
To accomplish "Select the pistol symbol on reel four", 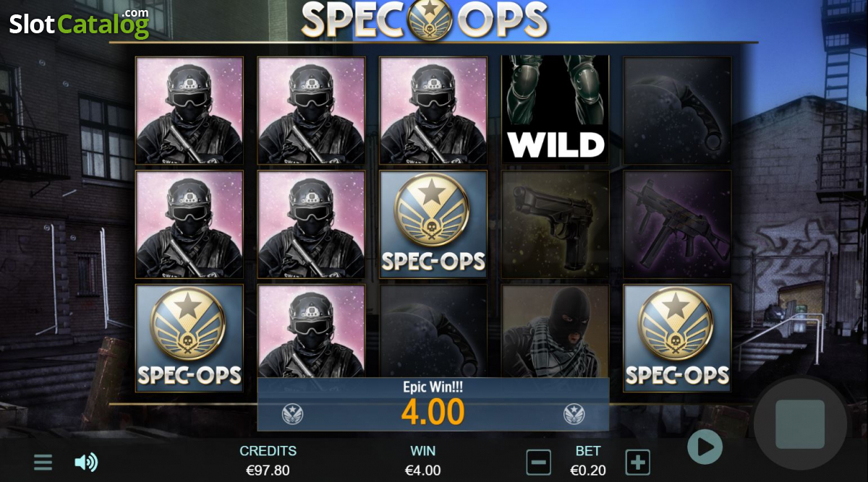I will click(x=556, y=225).
